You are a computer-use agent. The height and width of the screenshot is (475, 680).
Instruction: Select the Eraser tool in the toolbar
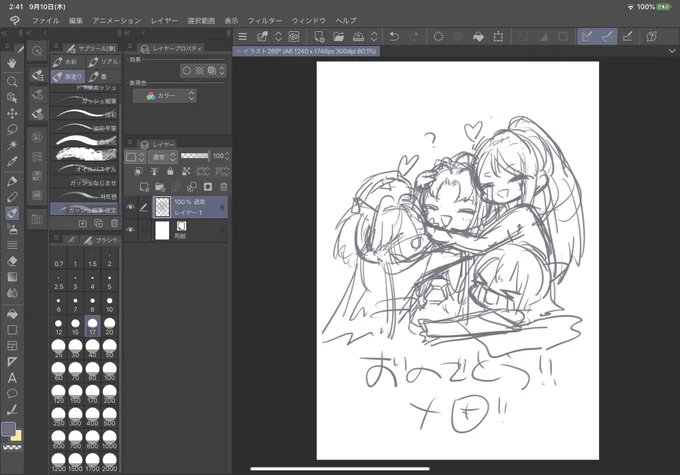click(12, 261)
